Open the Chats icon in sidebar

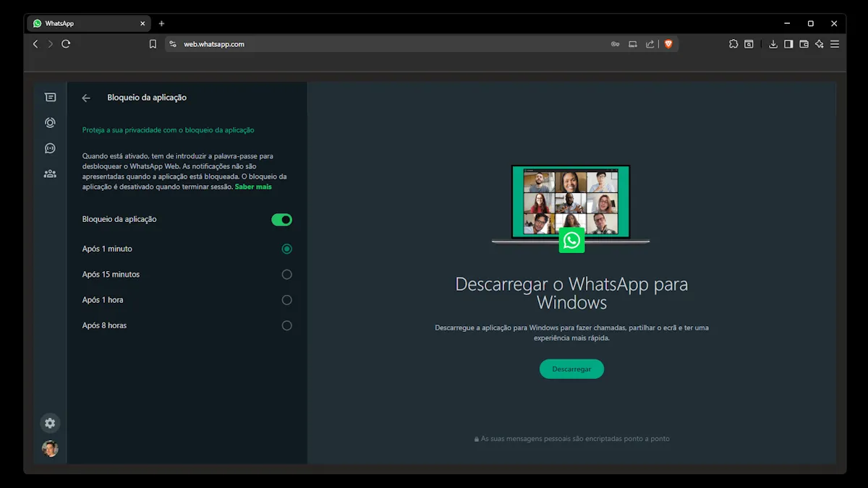(50, 97)
